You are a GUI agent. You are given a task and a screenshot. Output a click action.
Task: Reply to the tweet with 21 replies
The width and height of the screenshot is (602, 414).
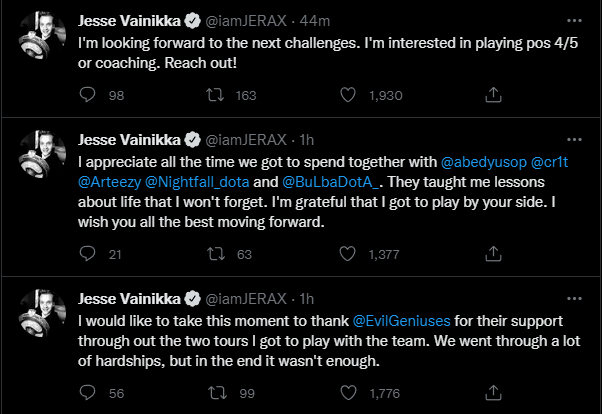87,254
